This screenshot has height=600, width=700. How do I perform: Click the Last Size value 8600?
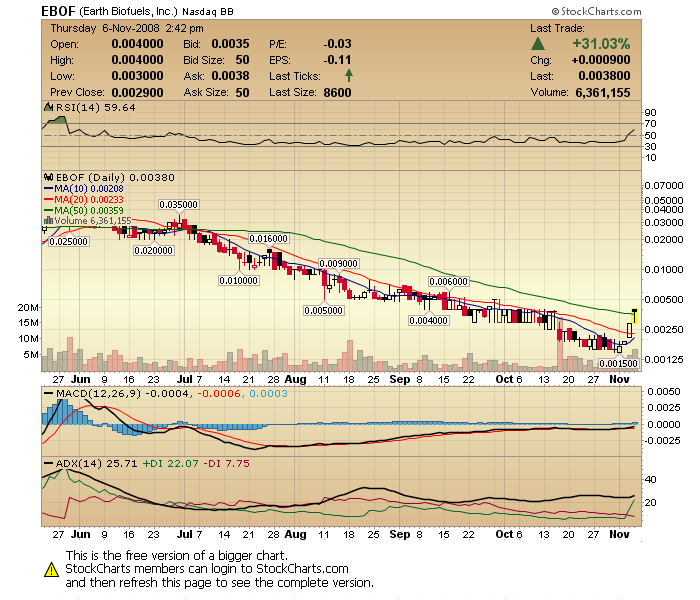pyautogui.click(x=338, y=92)
